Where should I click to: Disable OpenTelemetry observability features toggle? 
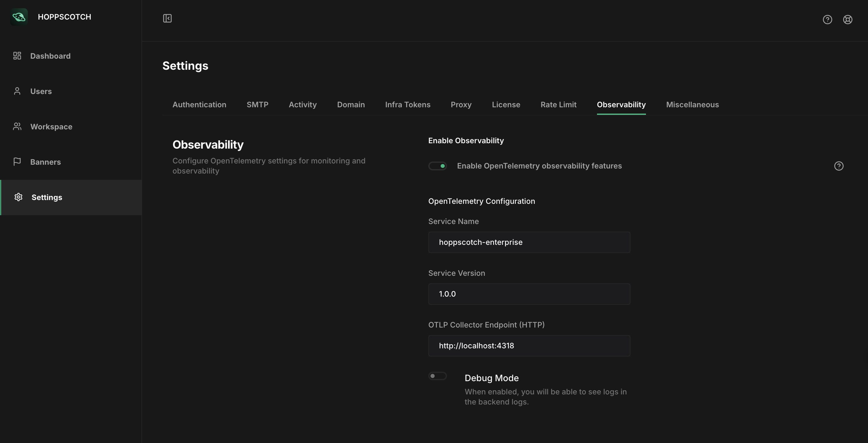click(437, 166)
